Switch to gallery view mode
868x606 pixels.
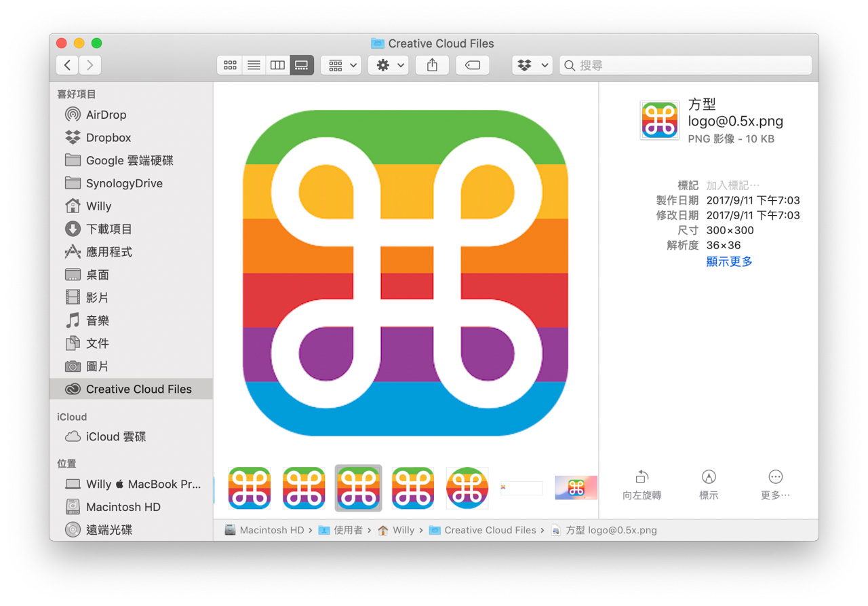pyautogui.click(x=302, y=65)
